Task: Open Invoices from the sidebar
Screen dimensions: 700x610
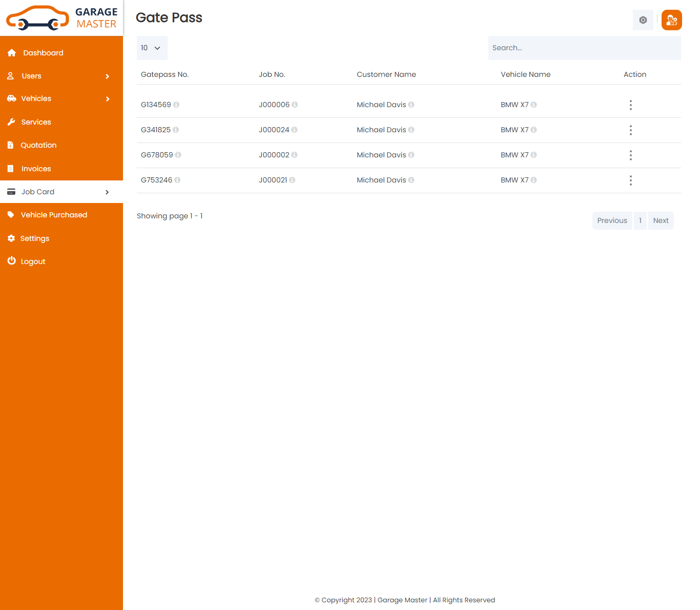Action: (x=36, y=169)
